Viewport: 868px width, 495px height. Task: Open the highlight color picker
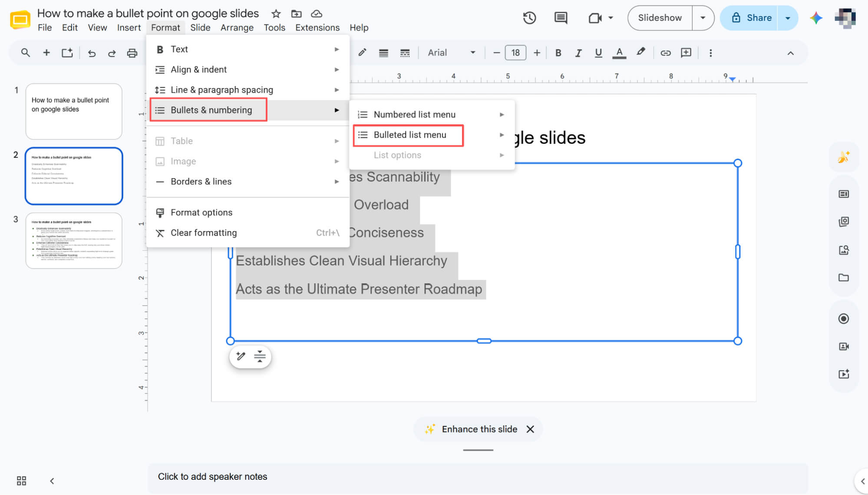click(x=640, y=52)
